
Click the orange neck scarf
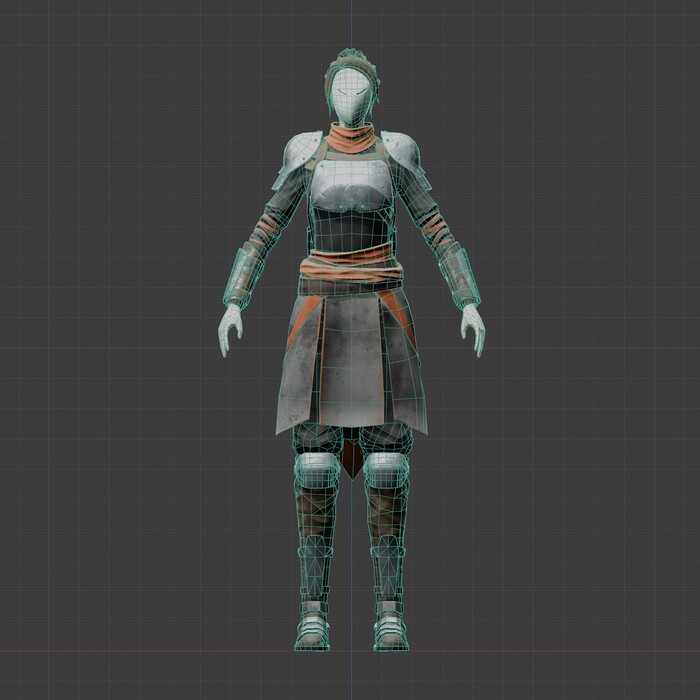[x=350, y=140]
